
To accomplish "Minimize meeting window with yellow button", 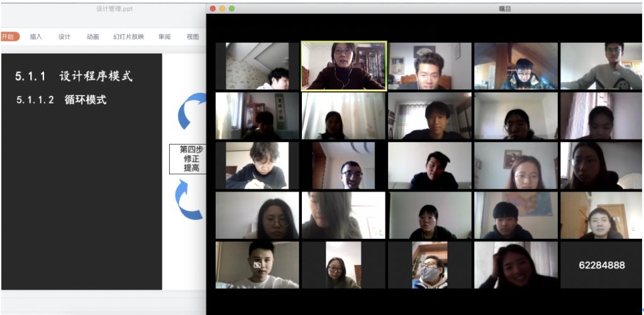I will pyautogui.click(x=222, y=8).
